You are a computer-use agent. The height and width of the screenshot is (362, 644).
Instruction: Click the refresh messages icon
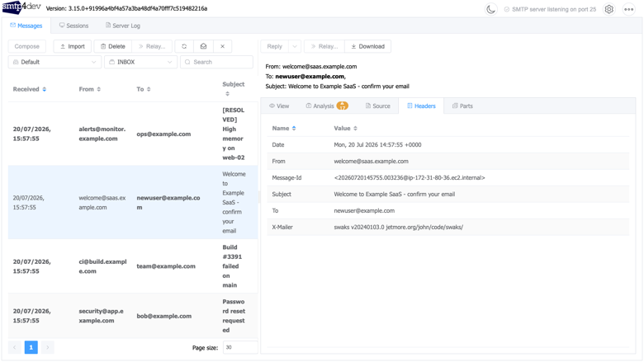tap(184, 46)
